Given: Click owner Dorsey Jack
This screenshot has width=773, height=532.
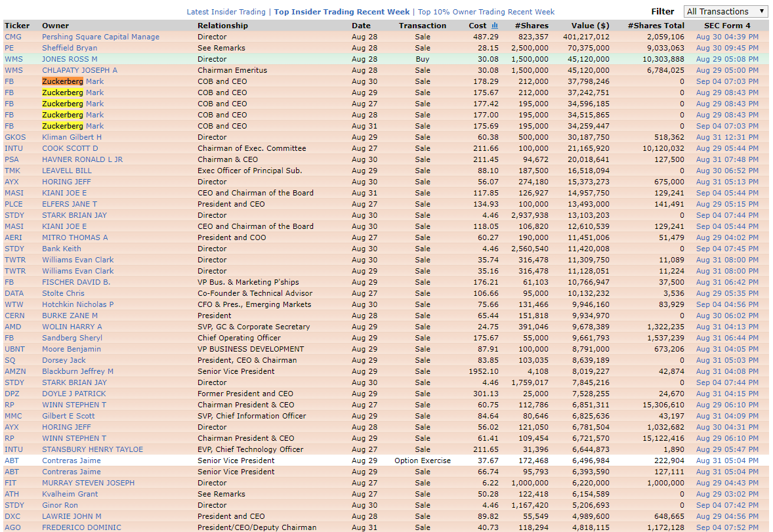Looking at the screenshot, I should coord(64,360).
